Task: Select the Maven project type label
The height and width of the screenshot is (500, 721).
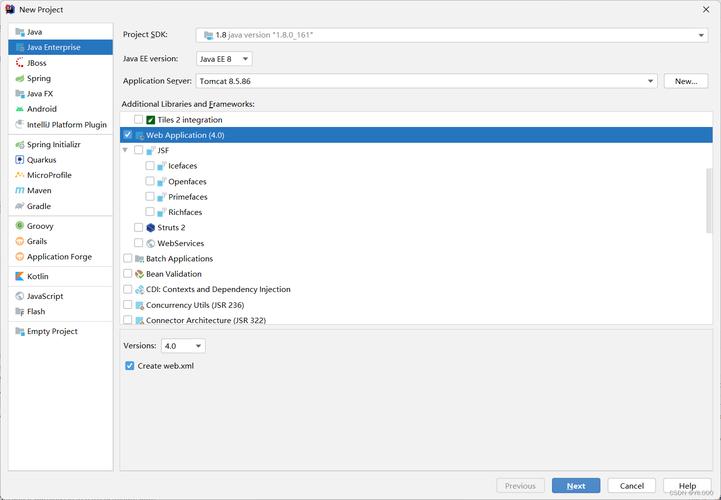Action: (x=39, y=190)
